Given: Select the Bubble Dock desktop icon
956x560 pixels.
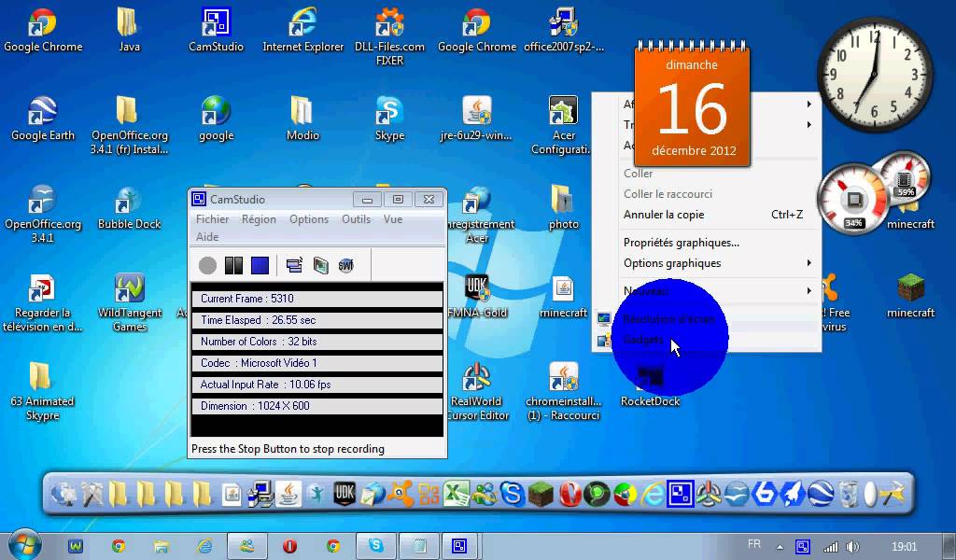Looking at the screenshot, I should coord(129,208).
